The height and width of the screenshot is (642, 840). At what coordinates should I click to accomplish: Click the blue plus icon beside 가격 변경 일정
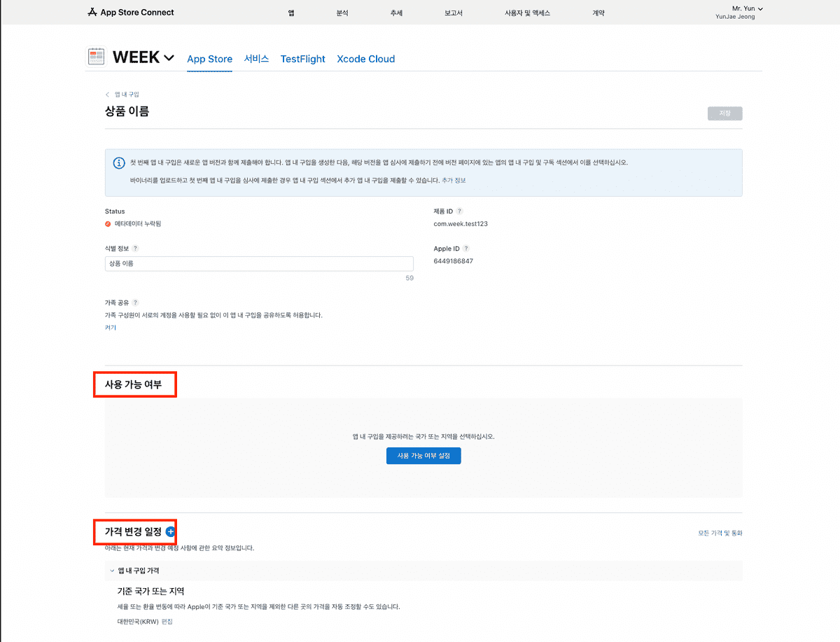[171, 532]
